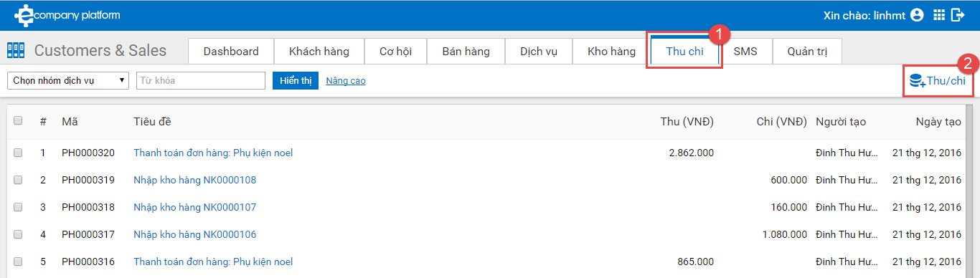Check the box for row PH0000319
This screenshot has width=980, height=278.
pos(18,180)
